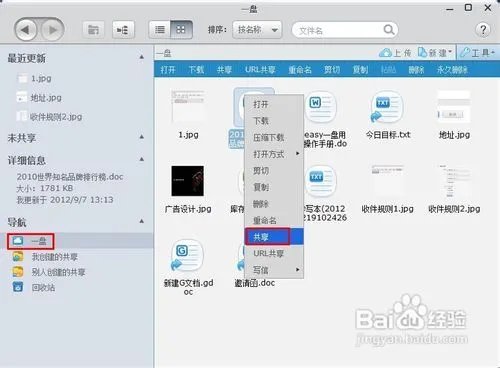Click 剪切 in the blue action bar
This screenshot has width=500, height=368.
(x=332, y=70)
